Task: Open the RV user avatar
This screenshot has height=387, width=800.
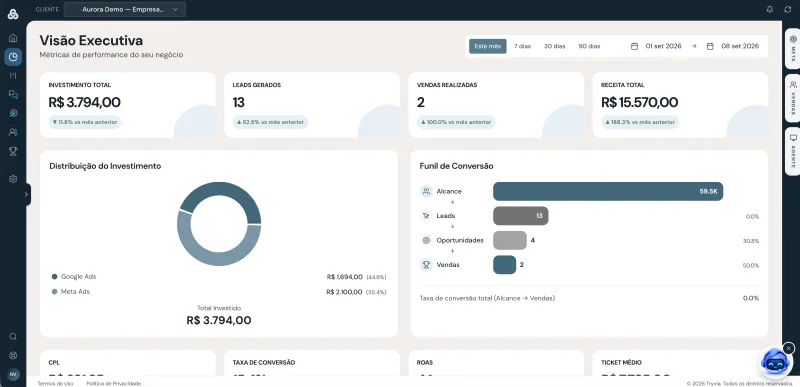Action: [x=13, y=374]
